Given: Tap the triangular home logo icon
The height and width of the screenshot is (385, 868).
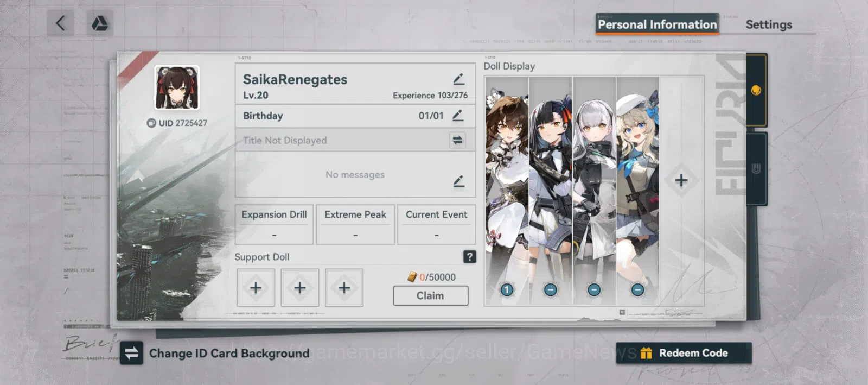Looking at the screenshot, I should point(99,23).
